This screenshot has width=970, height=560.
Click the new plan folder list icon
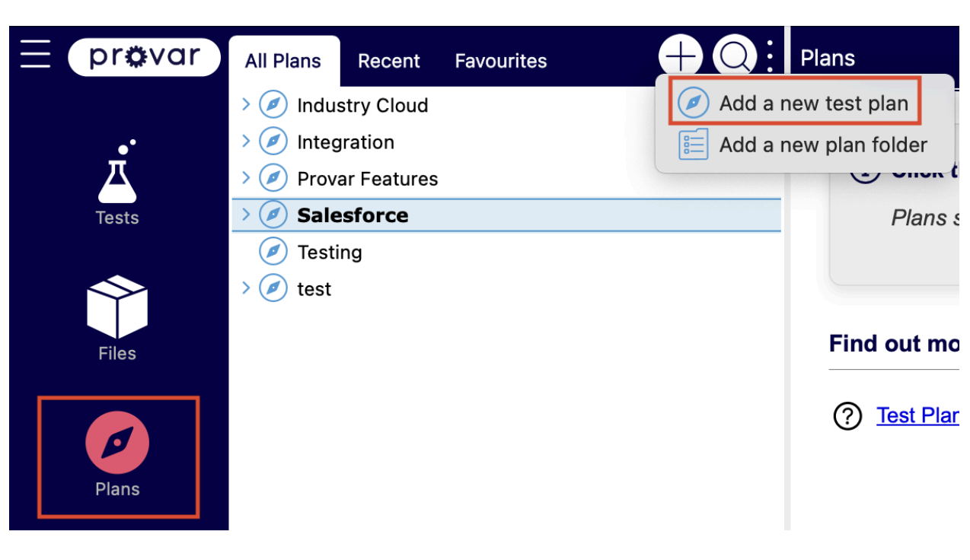[693, 144]
